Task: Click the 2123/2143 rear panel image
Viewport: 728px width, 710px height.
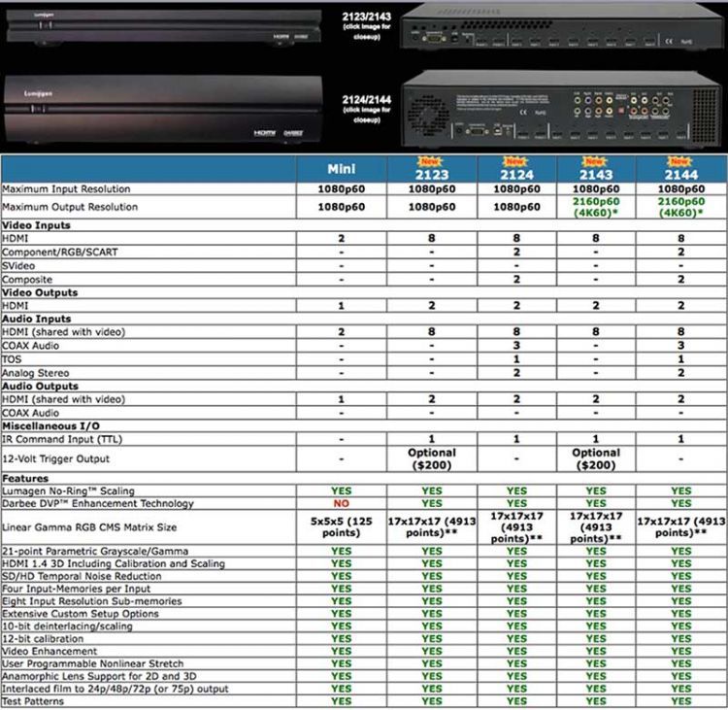Action: 563,26
